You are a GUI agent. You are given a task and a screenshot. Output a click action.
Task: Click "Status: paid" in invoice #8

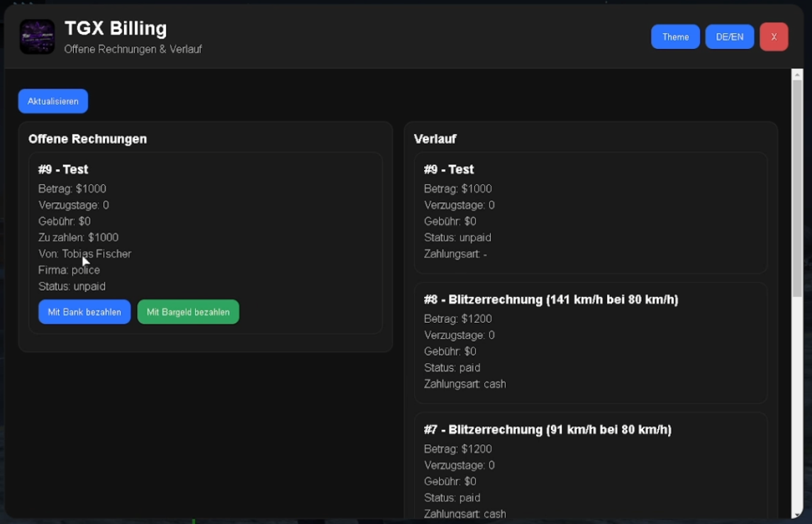pos(452,367)
